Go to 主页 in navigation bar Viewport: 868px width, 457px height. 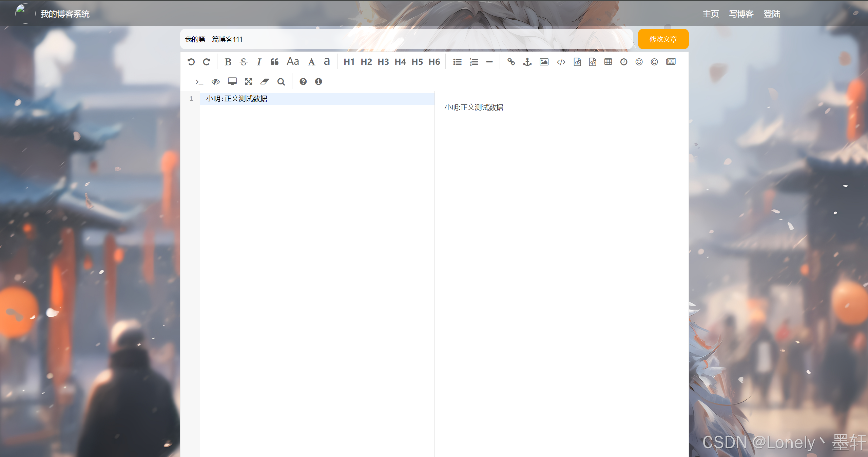coord(711,14)
